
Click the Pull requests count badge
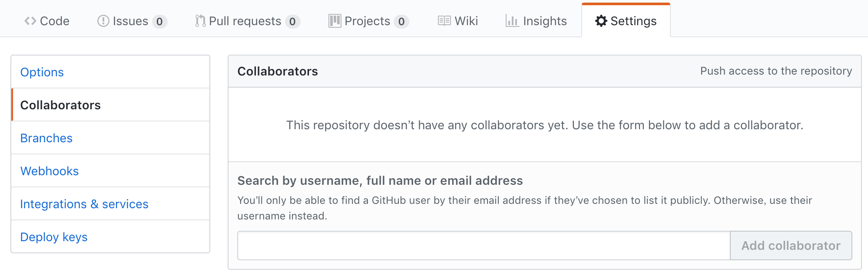[292, 21]
